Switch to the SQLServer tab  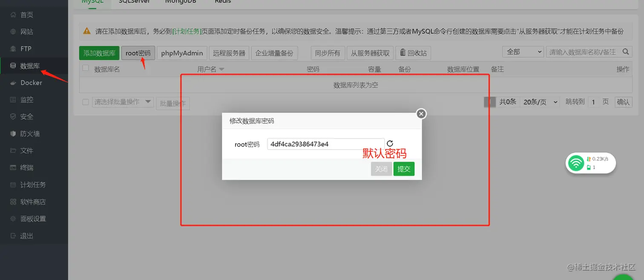click(x=134, y=3)
